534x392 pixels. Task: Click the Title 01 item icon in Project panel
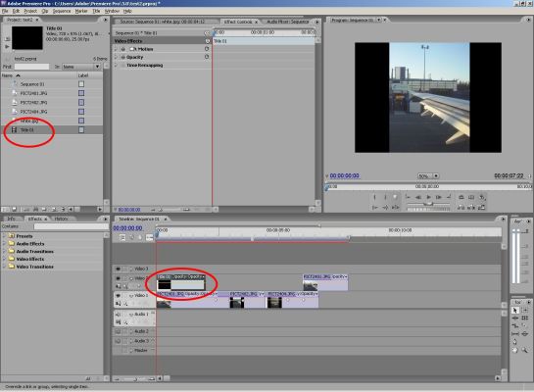click(15, 129)
